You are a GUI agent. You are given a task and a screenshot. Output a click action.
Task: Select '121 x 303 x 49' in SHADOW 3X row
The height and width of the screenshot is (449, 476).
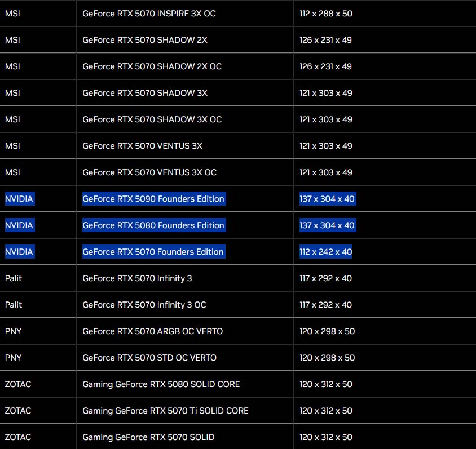point(326,93)
